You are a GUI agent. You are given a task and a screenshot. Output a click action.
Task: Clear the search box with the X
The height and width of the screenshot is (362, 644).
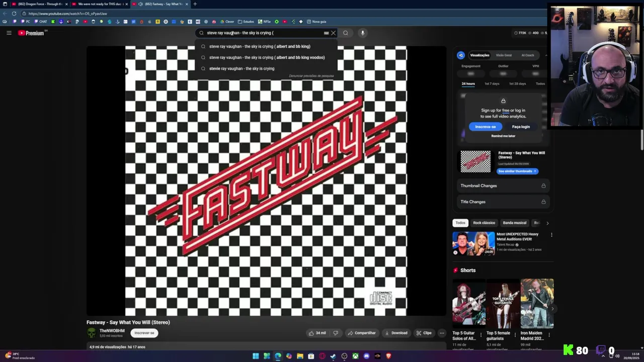coord(333,33)
